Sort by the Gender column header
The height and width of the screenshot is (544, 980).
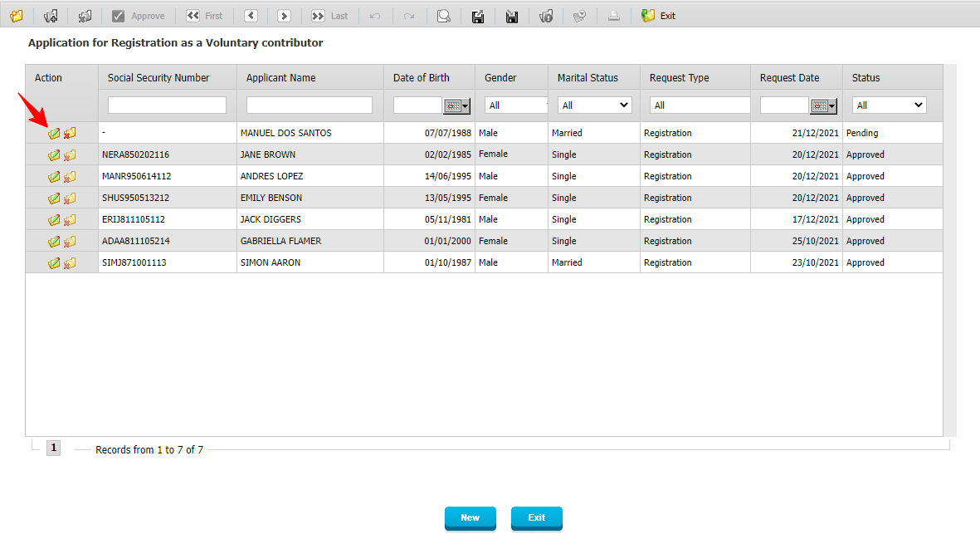pos(500,77)
